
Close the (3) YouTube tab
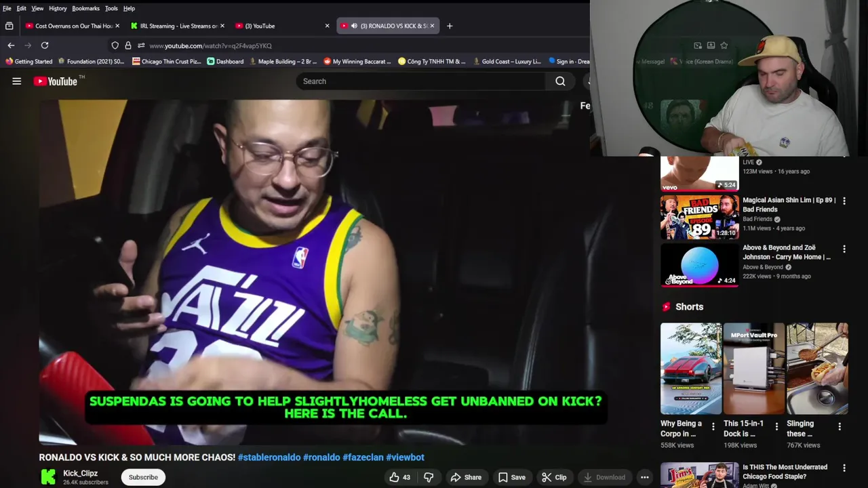tap(327, 26)
